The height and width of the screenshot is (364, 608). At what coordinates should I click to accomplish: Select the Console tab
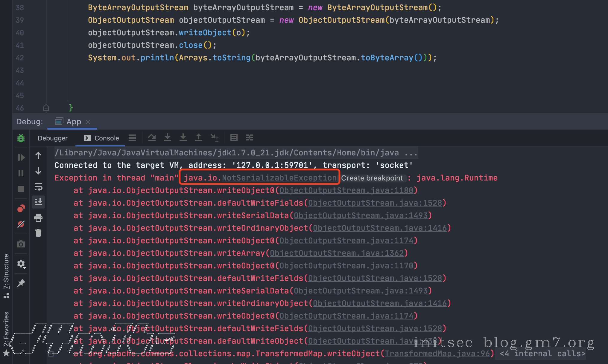point(102,138)
